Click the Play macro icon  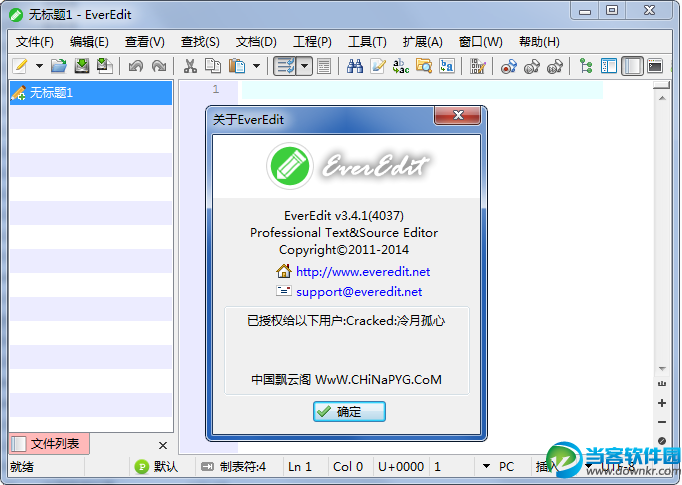532,67
